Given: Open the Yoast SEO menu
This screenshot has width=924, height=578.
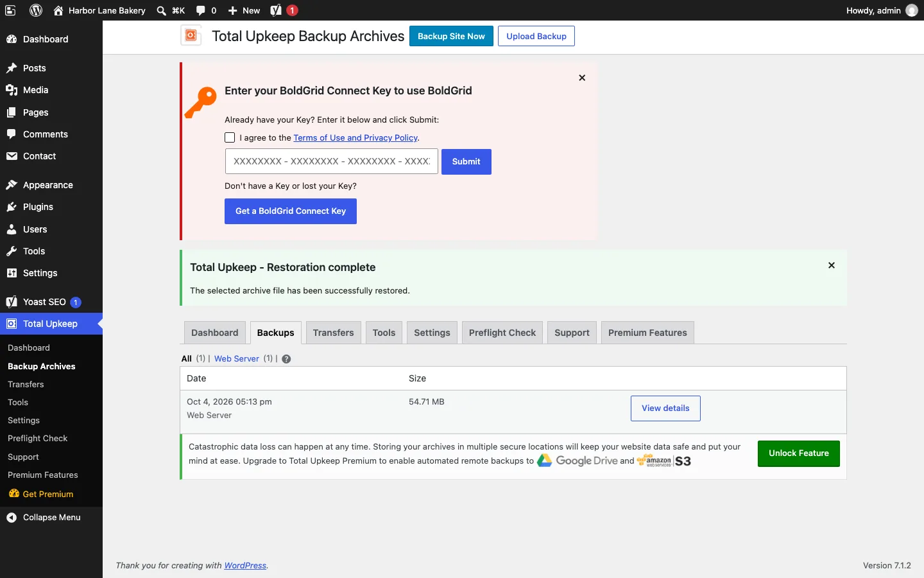Looking at the screenshot, I should [51, 302].
